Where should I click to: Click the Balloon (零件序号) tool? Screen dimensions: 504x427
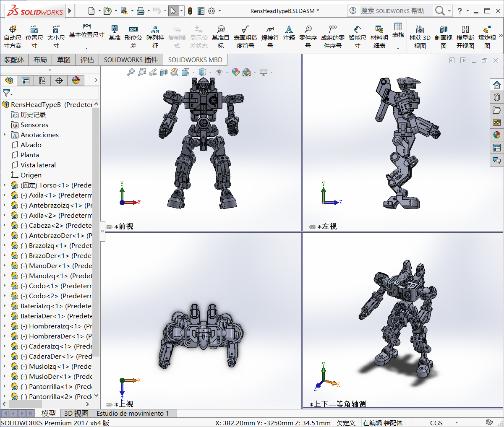(x=308, y=36)
